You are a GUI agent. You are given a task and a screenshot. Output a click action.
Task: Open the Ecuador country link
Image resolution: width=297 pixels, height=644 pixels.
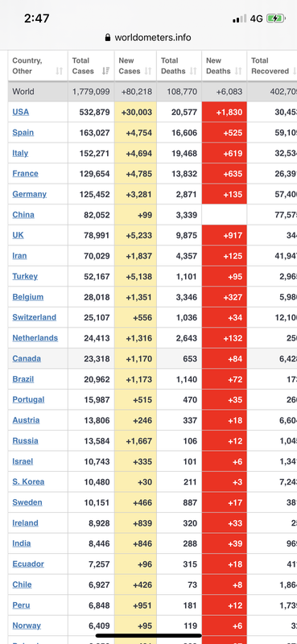28,563
